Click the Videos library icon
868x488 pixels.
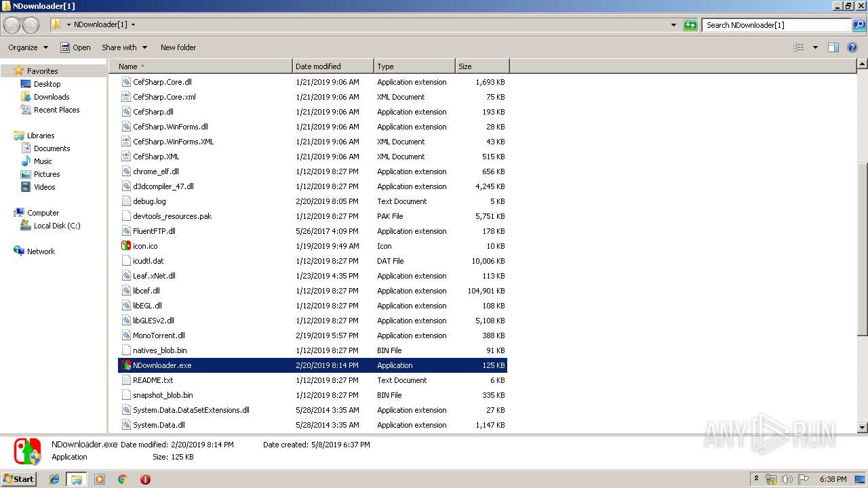coord(26,187)
